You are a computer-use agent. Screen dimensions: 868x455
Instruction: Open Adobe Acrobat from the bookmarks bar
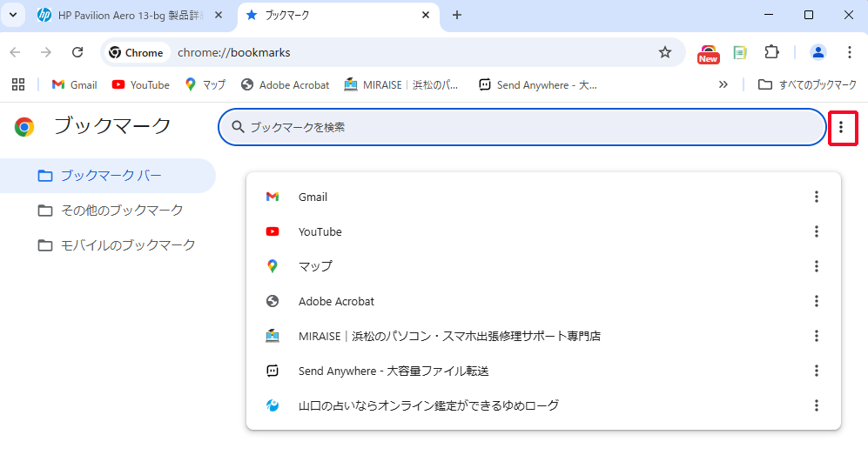tap(285, 84)
